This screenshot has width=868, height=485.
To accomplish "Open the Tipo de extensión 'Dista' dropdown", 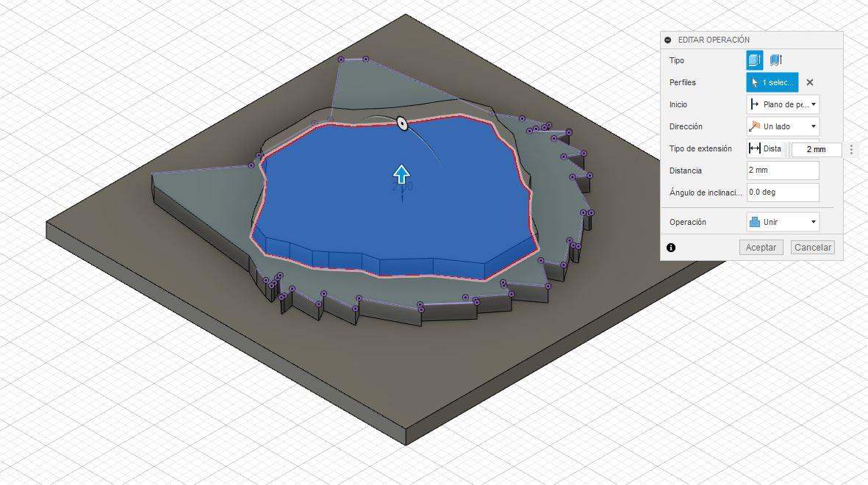I will [766, 148].
